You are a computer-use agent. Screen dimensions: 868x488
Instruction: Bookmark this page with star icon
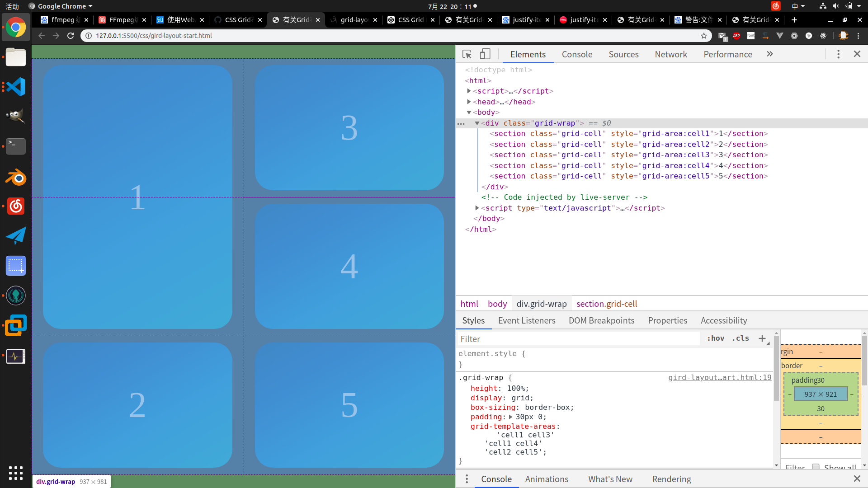point(704,36)
